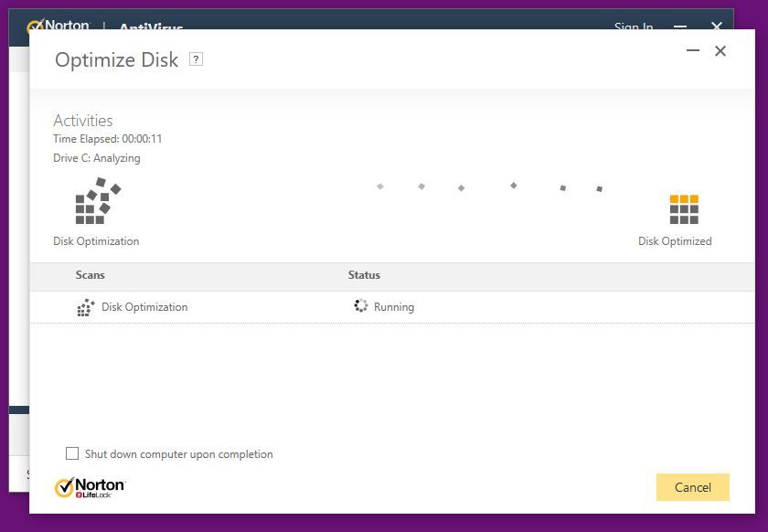
Task: Click the Disk Optimized grid icon
Action: click(684, 209)
